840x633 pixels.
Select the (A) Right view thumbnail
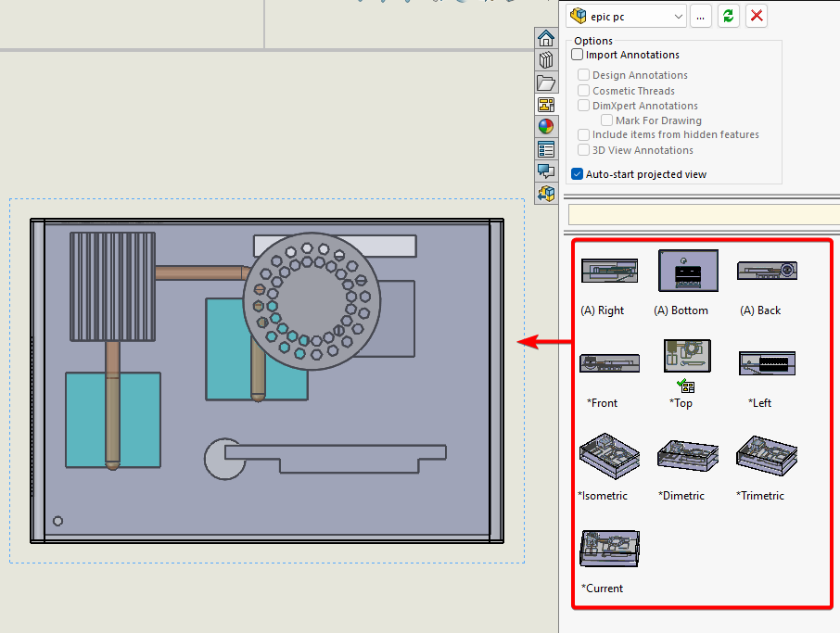(610, 271)
